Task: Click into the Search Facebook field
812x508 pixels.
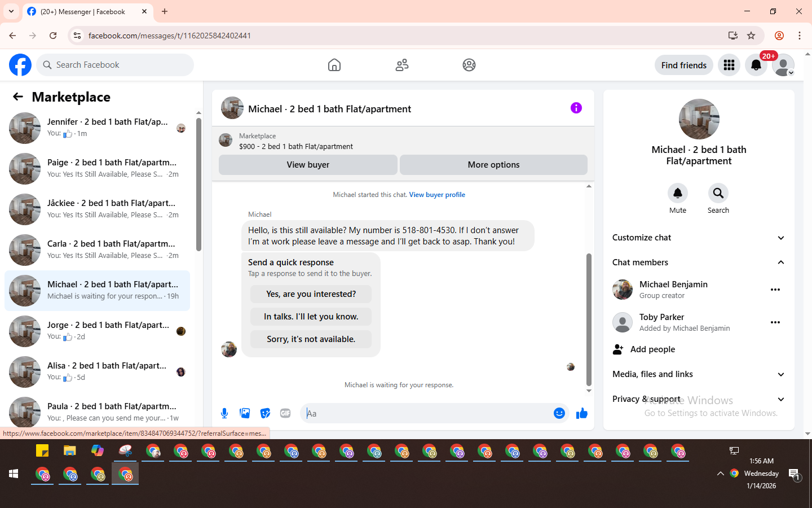Action: [x=115, y=65]
